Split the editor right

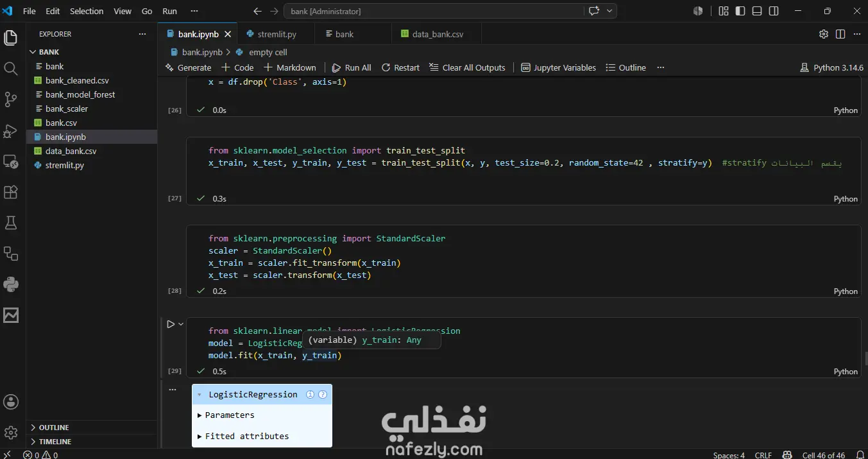point(840,34)
